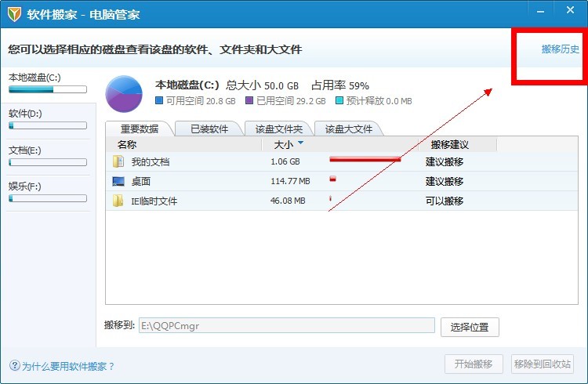Click 建议搬移 in the 我的文档 row

click(x=445, y=162)
